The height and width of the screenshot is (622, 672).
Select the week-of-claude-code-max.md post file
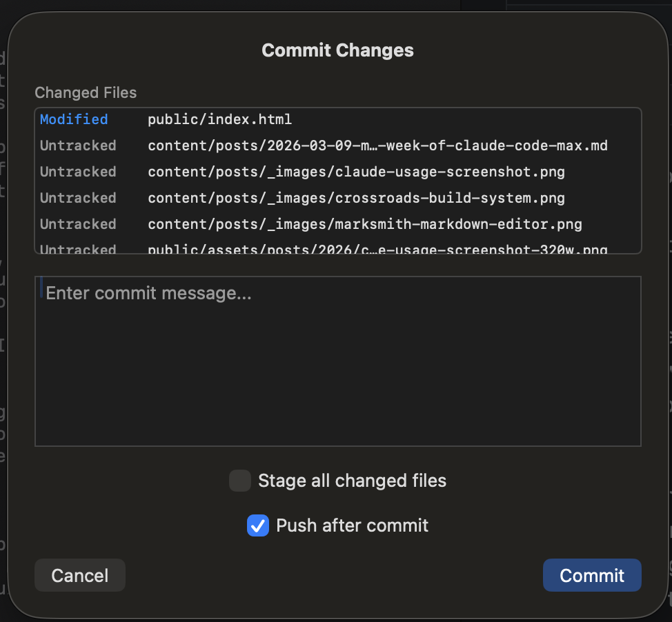(377, 146)
